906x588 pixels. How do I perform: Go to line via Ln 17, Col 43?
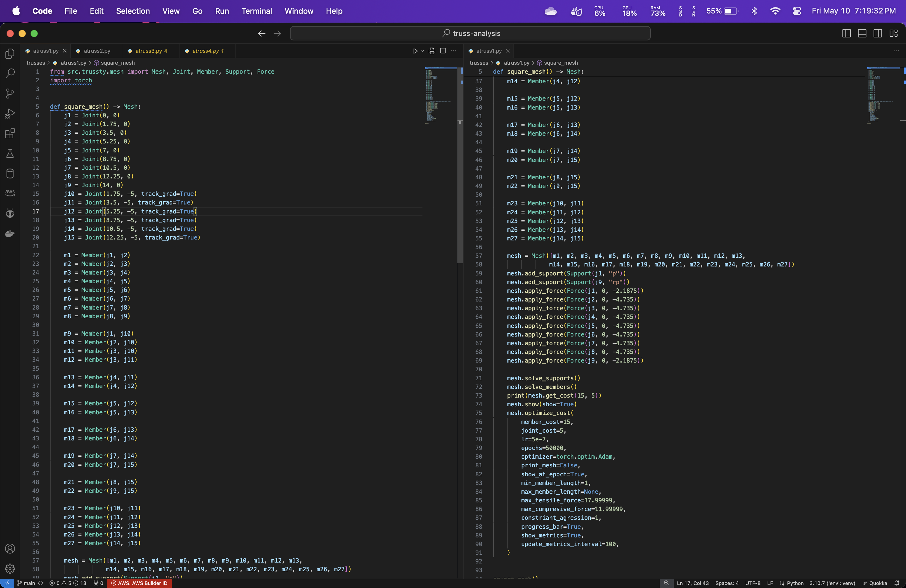tap(692, 583)
